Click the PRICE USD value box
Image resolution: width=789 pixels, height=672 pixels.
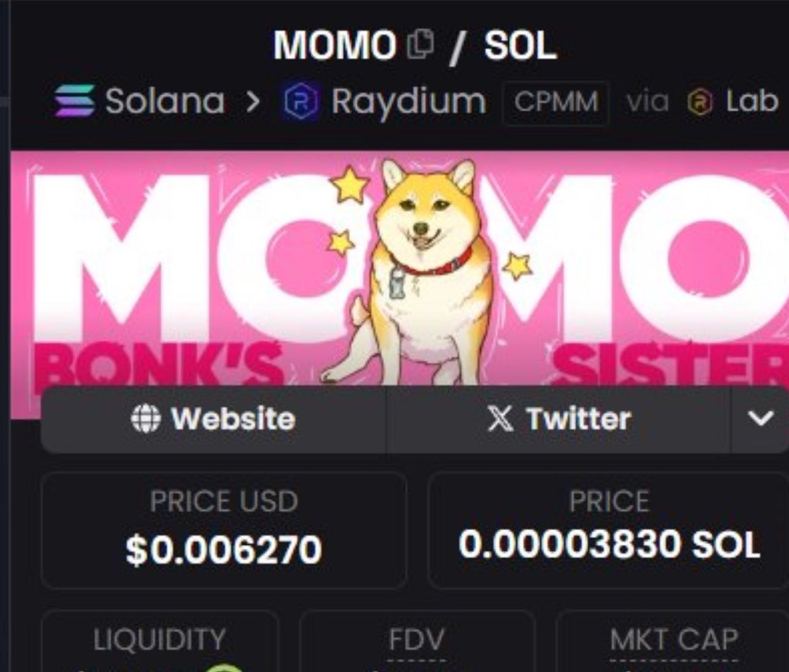[x=224, y=530]
